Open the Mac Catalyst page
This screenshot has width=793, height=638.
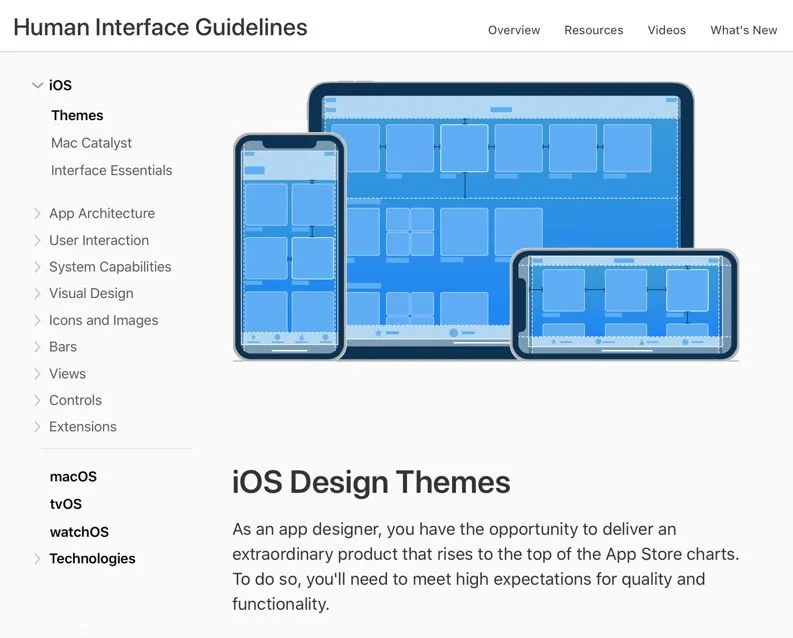91,143
